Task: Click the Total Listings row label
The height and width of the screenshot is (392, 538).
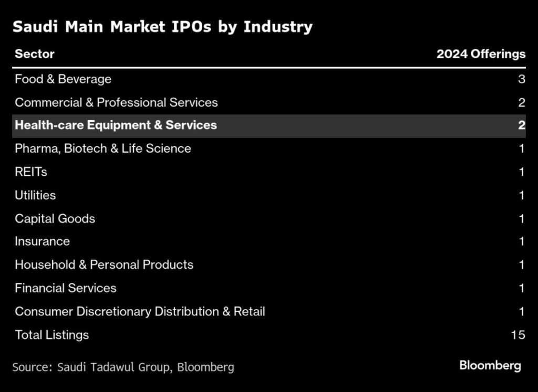Action: [51, 335]
